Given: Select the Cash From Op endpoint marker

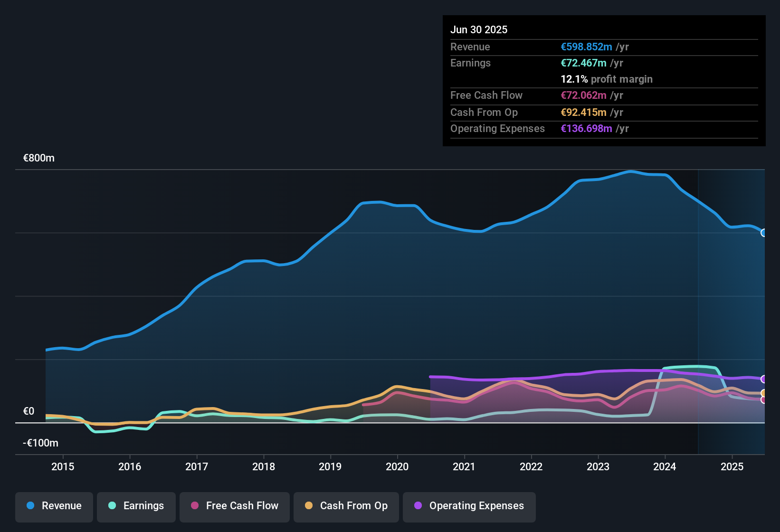Looking at the screenshot, I should pyautogui.click(x=764, y=393).
